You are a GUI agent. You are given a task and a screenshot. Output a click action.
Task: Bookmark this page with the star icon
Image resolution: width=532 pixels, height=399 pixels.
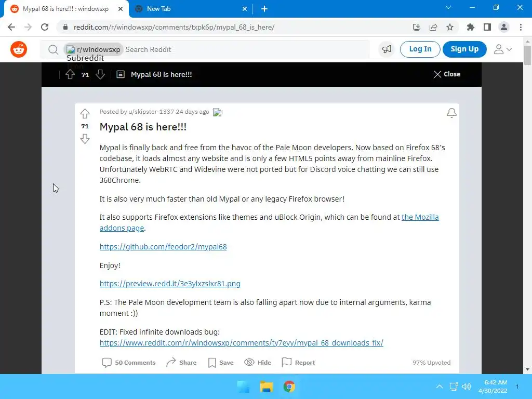tap(450, 27)
